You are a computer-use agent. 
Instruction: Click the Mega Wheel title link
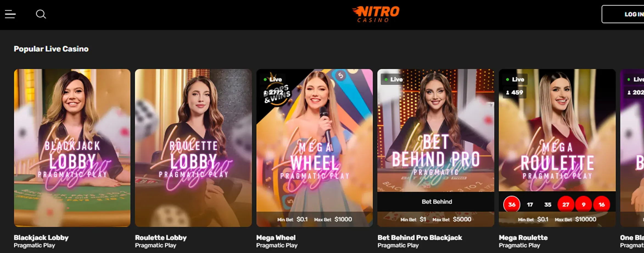tap(276, 238)
